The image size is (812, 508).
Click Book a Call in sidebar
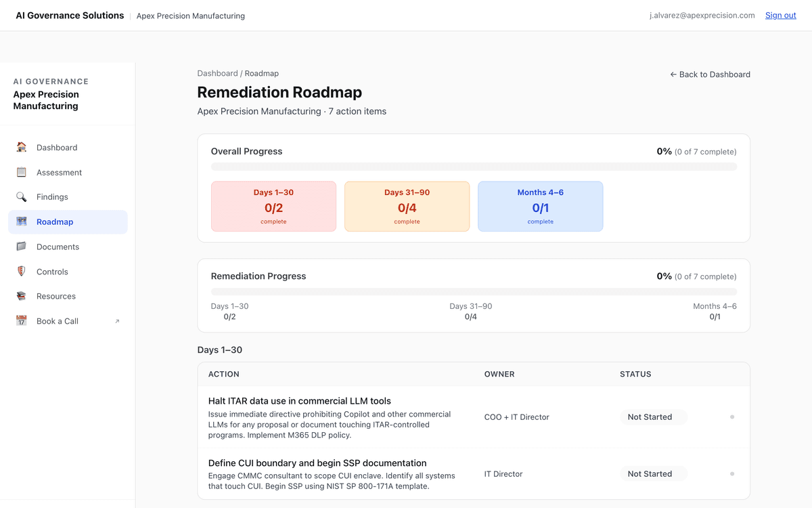pyautogui.click(x=68, y=321)
